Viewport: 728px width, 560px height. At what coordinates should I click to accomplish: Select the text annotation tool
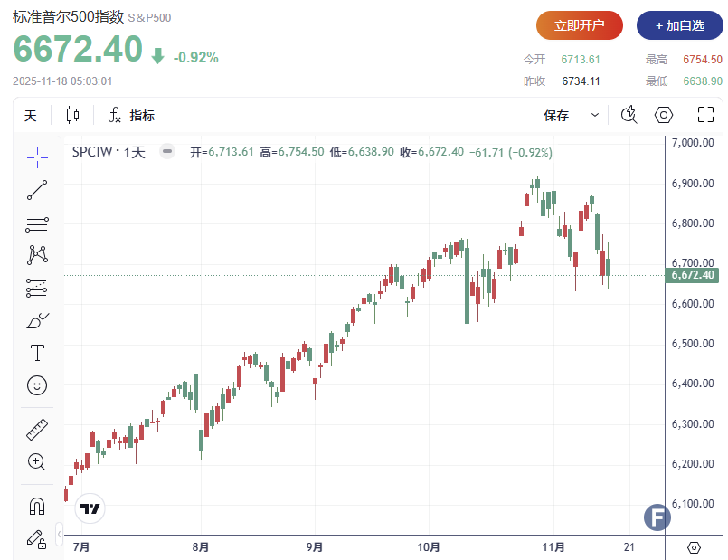(x=37, y=353)
